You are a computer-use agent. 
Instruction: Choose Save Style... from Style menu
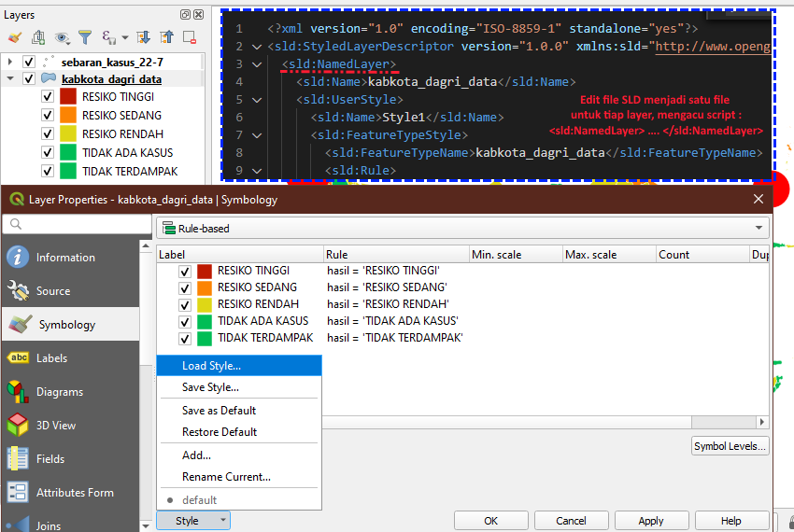(x=239, y=387)
